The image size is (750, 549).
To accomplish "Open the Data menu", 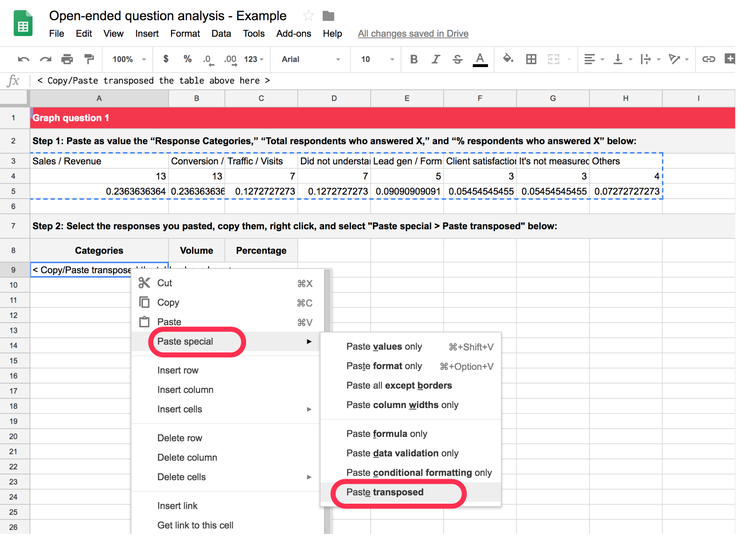I will pos(221,33).
